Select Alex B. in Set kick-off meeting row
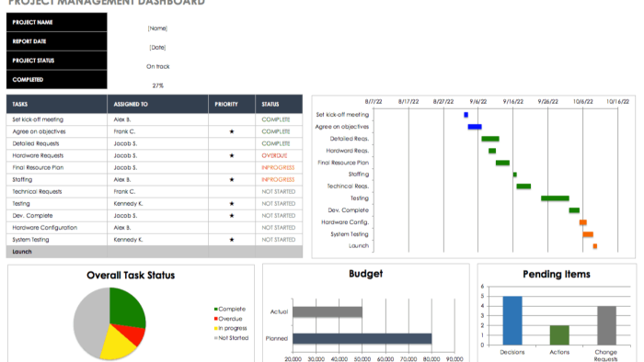 tap(122, 119)
